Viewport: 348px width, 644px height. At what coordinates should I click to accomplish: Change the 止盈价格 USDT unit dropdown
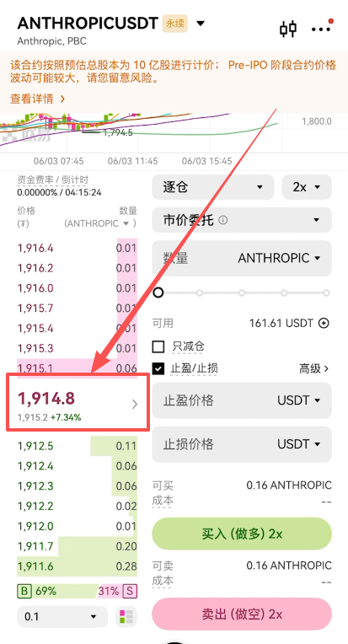(x=299, y=400)
